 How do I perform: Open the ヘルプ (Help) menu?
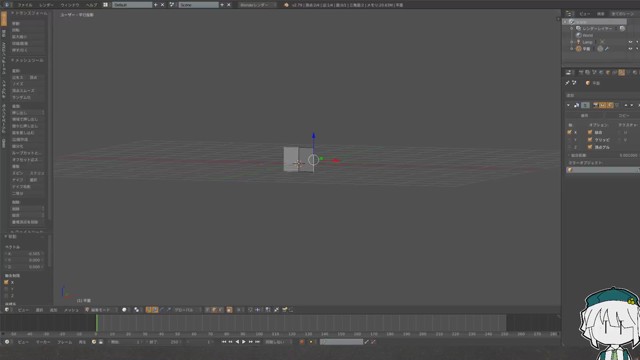tap(91, 5)
